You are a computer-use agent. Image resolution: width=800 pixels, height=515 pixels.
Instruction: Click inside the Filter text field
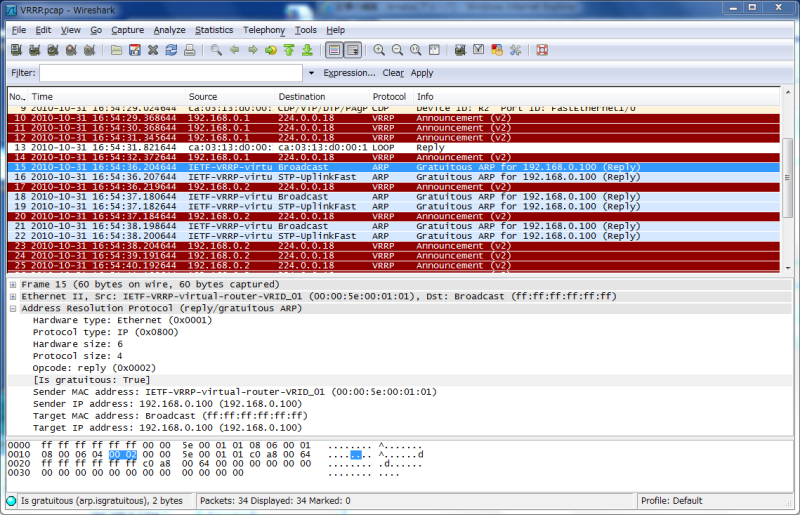pos(170,73)
